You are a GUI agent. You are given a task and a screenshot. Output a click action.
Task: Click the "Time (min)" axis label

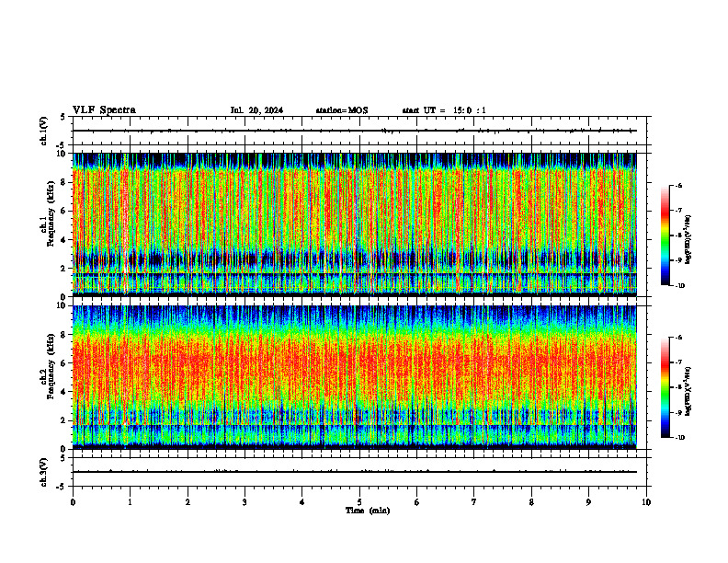[368, 511]
